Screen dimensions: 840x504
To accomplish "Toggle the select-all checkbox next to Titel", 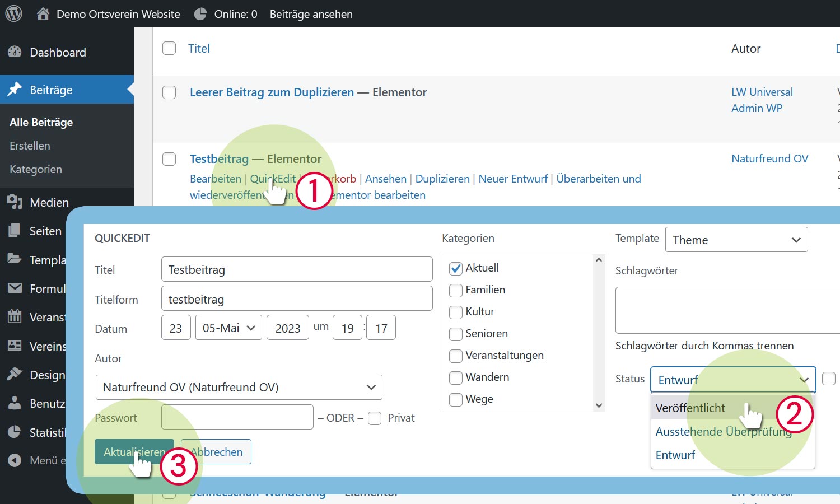I will [169, 48].
